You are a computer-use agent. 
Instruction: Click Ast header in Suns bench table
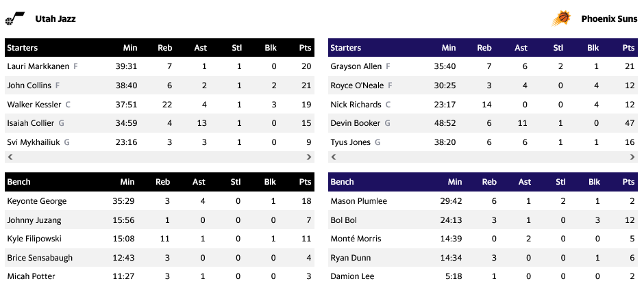pyautogui.click(x=524, y=182)
